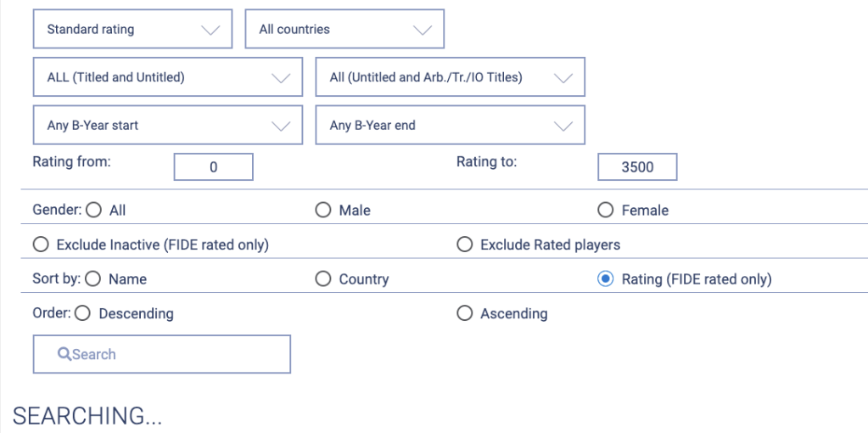Open the Standard rating dropdown
This screenshot has height=433, width=868.
coord(132,30)
